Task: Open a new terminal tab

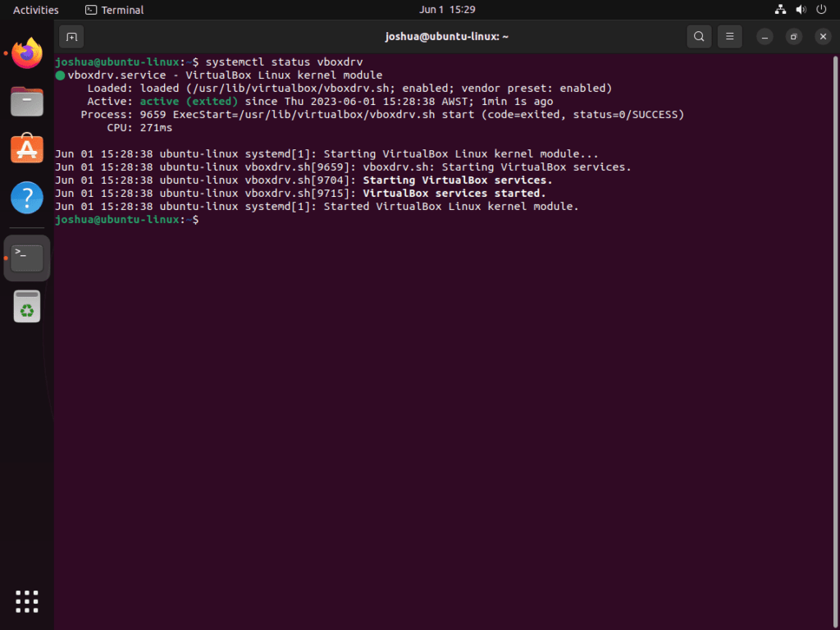Action: 71,36
